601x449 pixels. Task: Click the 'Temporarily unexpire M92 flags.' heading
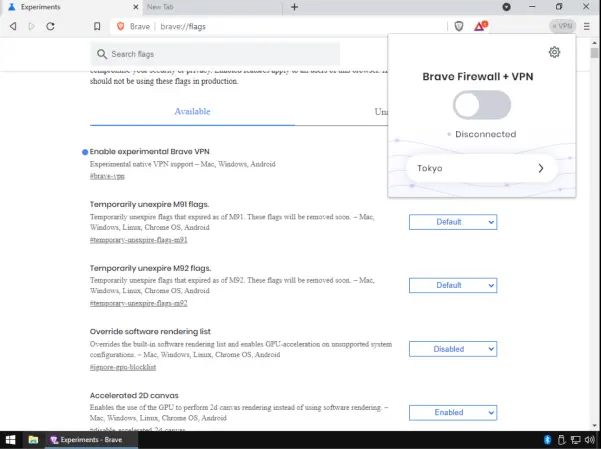(x=150, y=268)
